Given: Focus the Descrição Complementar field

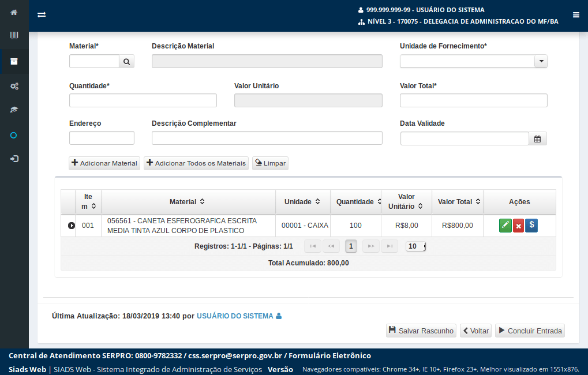Looking at the screenshot, I should point(267,138).
